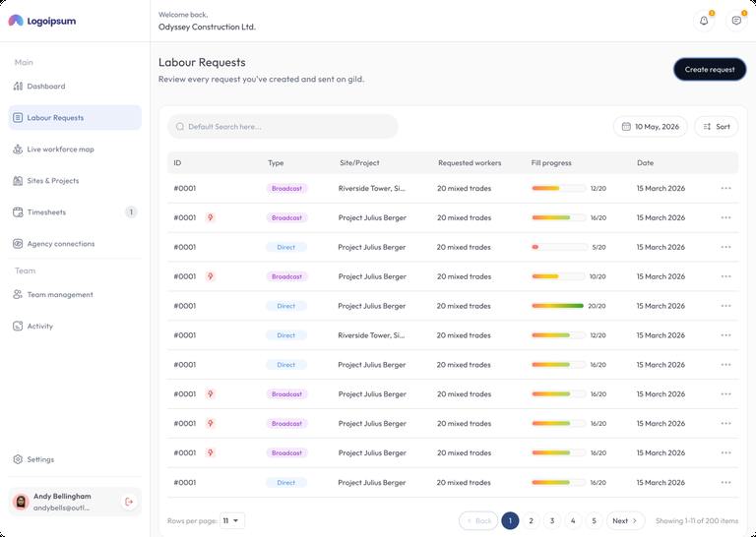756x537 pixels.
Task: Open the 10 May, 2026 date picker
Action: pos(651,127)
